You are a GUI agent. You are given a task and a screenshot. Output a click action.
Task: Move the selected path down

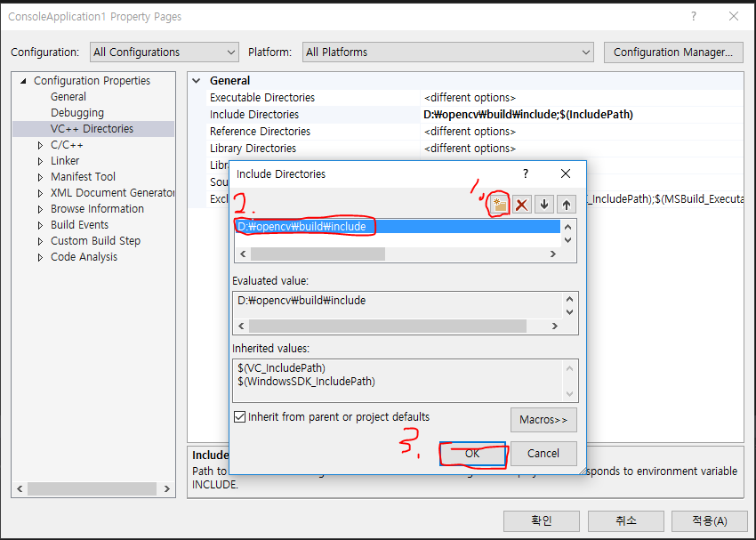(x=544, y=204)
